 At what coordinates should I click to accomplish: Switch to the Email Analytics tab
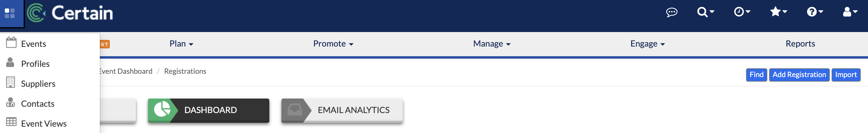click(x=342, y=110)
